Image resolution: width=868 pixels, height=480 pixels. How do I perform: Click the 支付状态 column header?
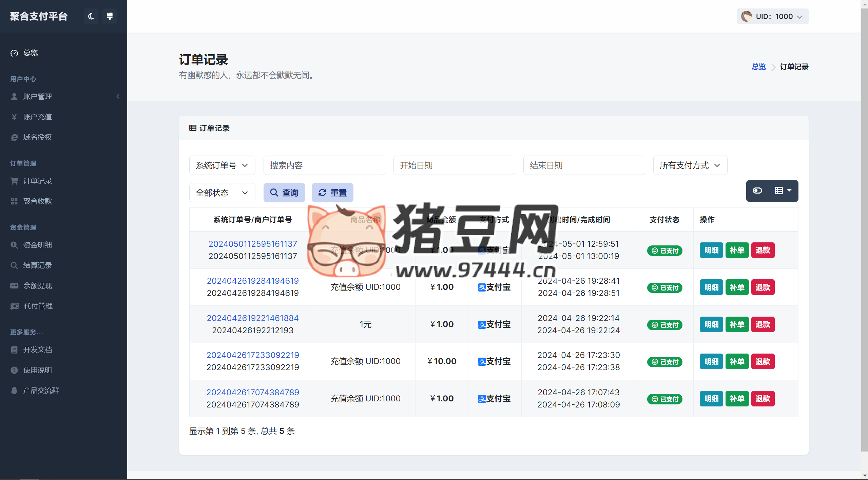coord(664,220)
